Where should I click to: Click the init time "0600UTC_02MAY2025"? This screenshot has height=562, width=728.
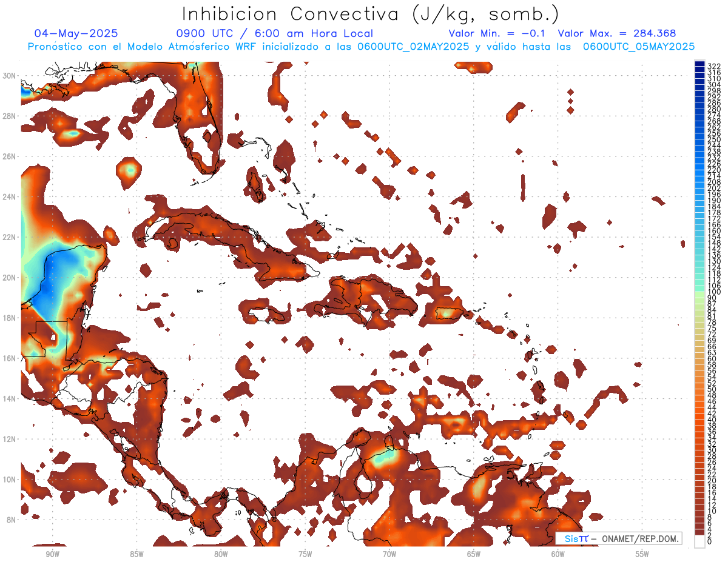click(x=413, y=47)
